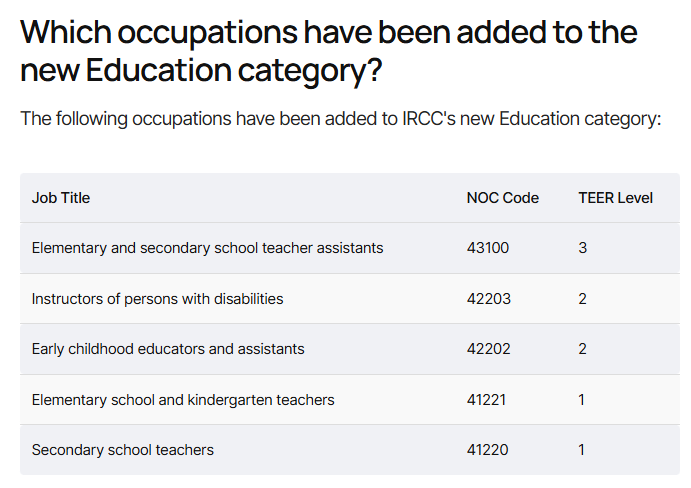Select the intro sentence about IRCC's new category
The width and height of the screenshot is (691, 488).
[x=341, y=119]
